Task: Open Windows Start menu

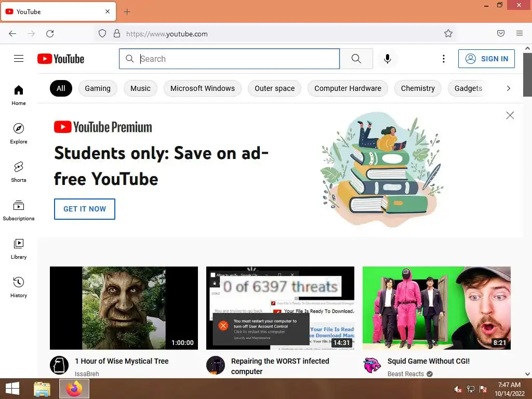Action: 12,389
